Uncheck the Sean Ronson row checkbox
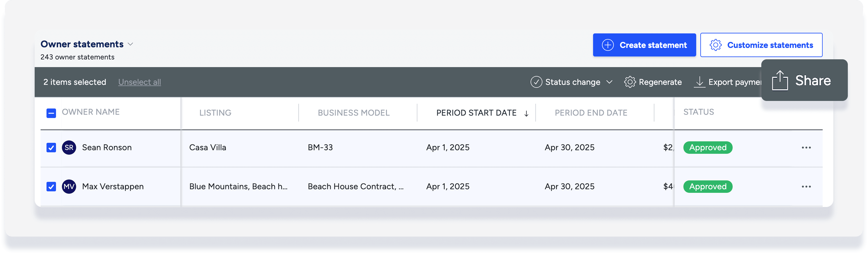 51,148
